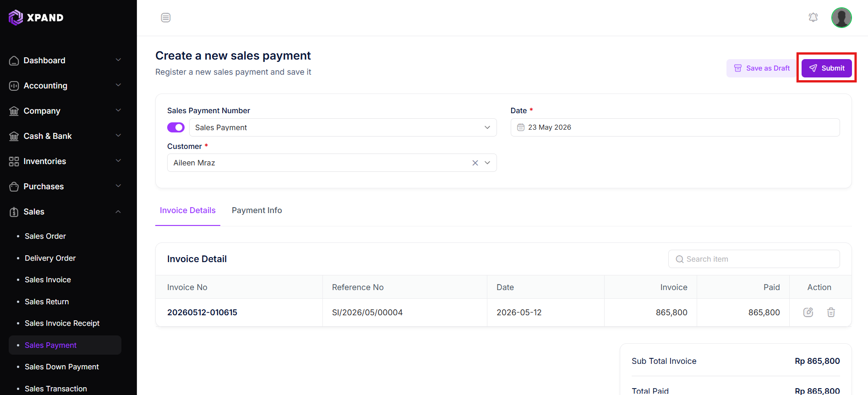
Task: Click the edit icon for invoice 20260512-010615
Action: coord(808,312)
